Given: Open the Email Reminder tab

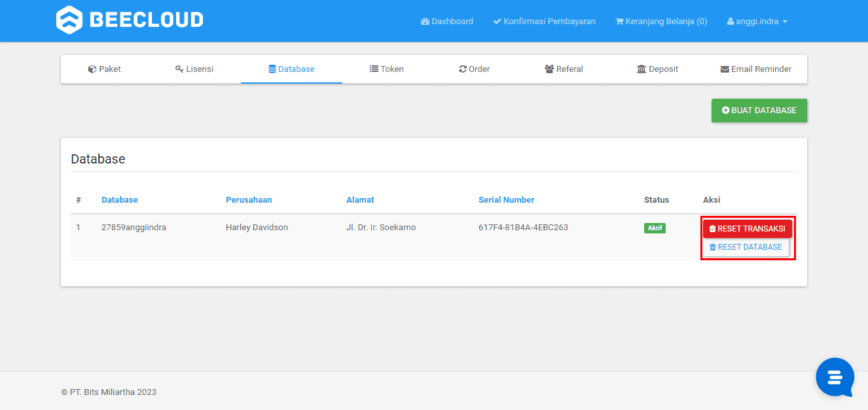Looking at the screenshot, I should [756, 69].
